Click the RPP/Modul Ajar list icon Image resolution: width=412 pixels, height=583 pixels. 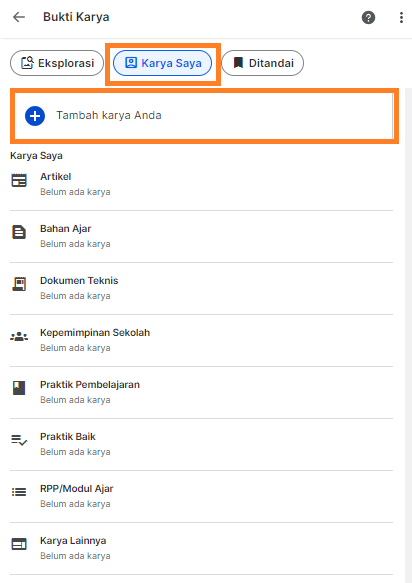coord(19,492)
